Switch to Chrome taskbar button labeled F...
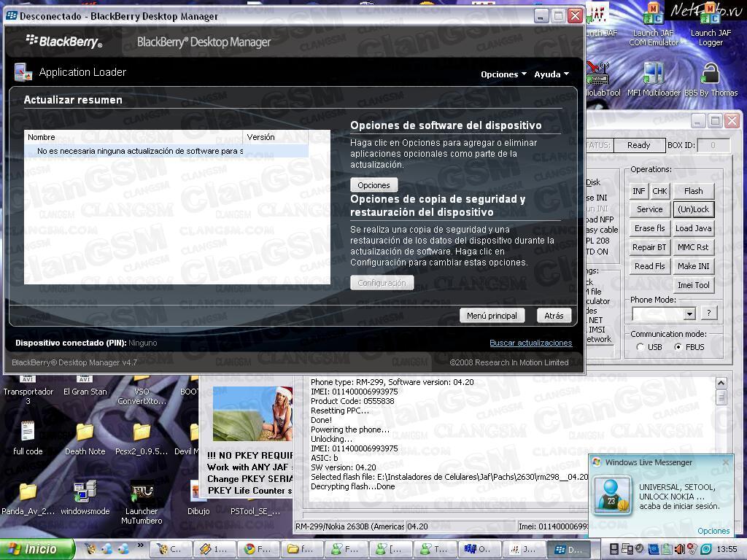Screen dimensions: 747x560 coord(258,549)
